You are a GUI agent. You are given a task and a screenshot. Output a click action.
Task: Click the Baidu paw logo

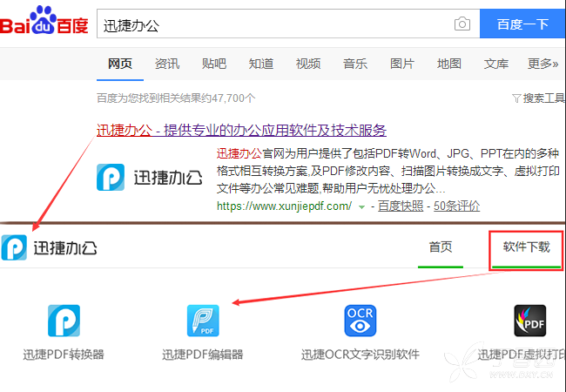click(x=44, y=20)
